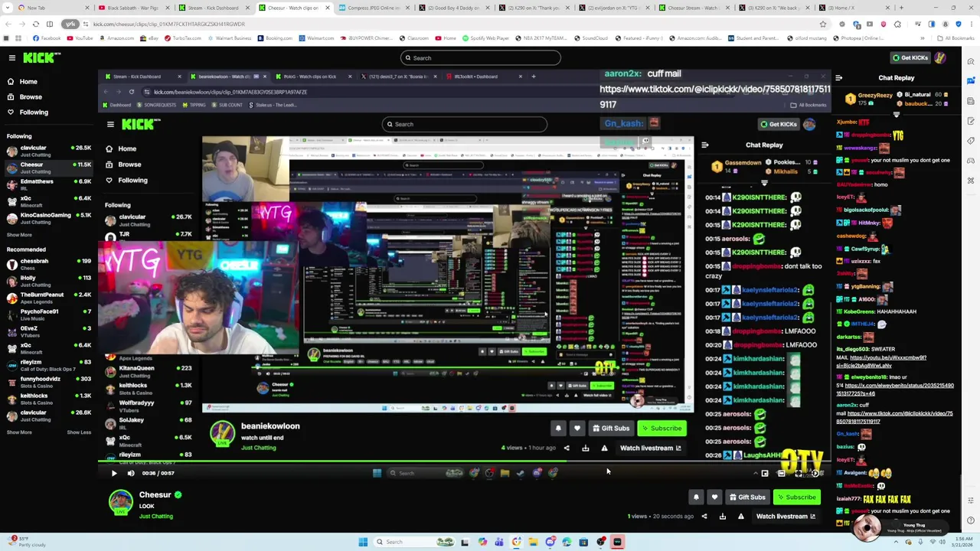Open the Spotify Web Player bookmark
The image size is (980, 551).
point(484,38)
